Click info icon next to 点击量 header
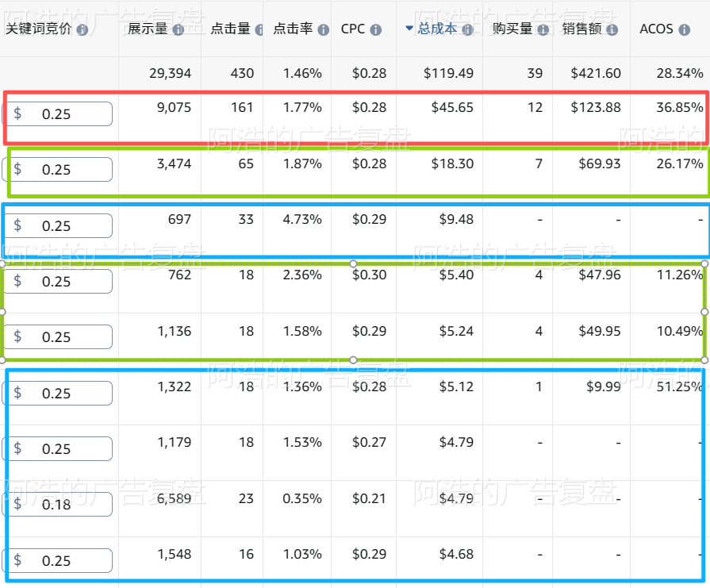The width and height of the screenshot is (710, 588). tap(259, 30)
